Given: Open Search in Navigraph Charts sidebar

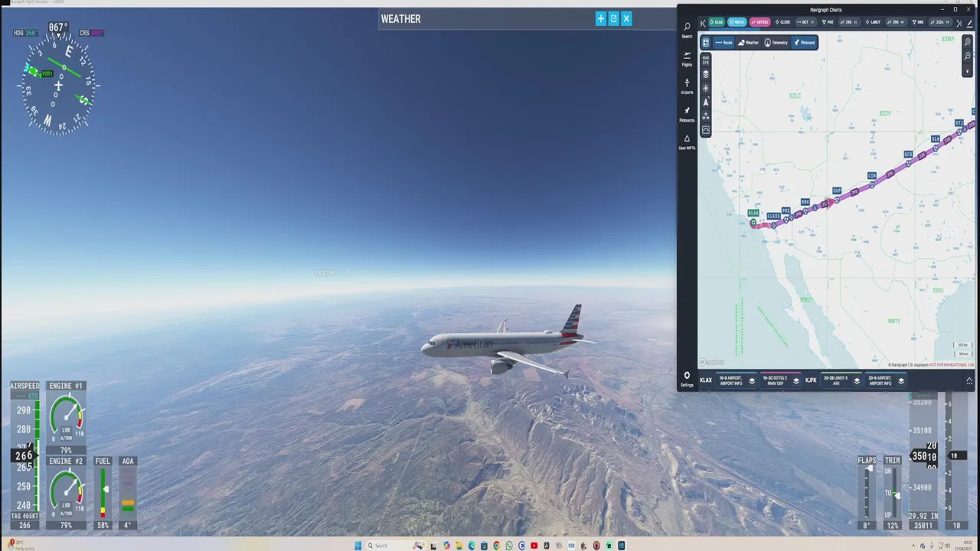Looking at the screenshot, I should pyautogui.click(x=687, y=29).
